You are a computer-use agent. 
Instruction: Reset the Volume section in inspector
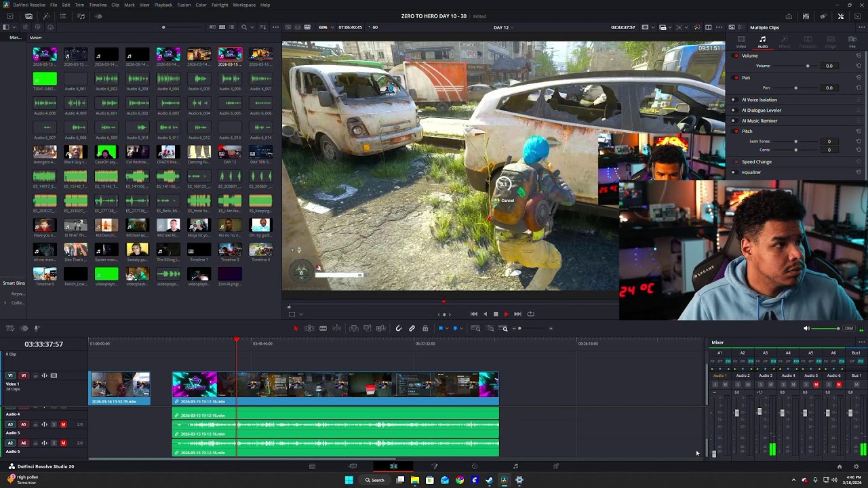tap(859, 56)
